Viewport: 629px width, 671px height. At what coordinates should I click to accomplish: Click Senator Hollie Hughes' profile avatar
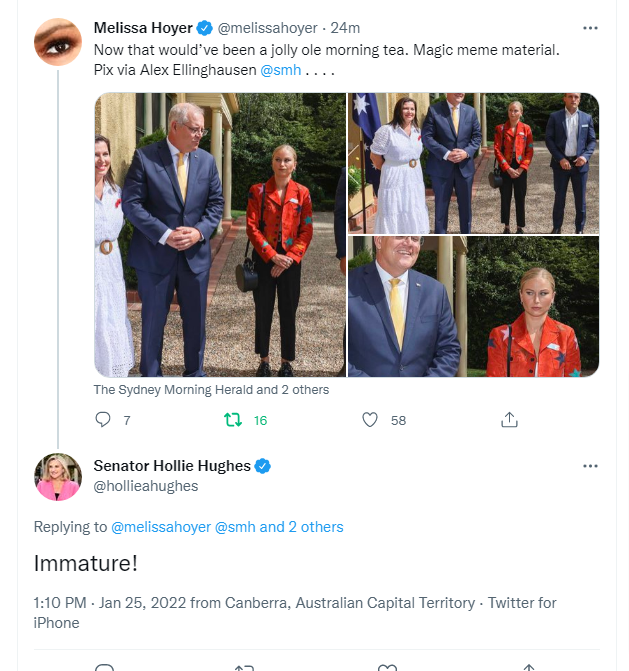pyautogui.click(x=58, y=477)
